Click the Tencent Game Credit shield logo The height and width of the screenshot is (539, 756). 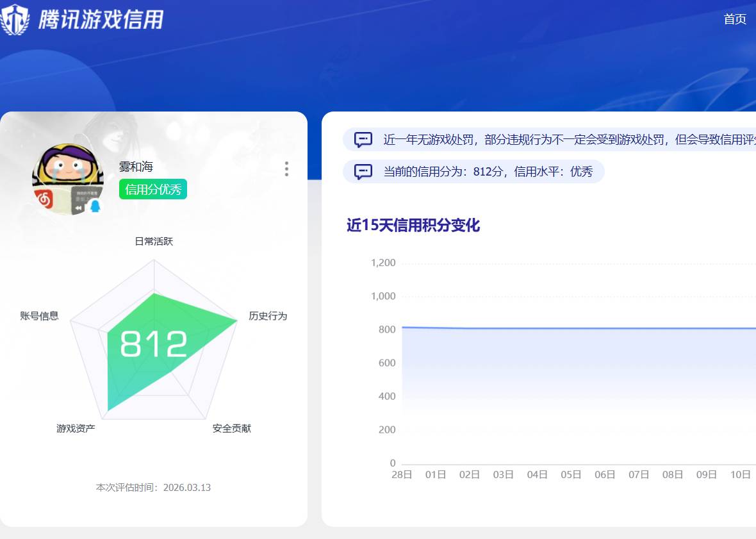click(17, 18)
